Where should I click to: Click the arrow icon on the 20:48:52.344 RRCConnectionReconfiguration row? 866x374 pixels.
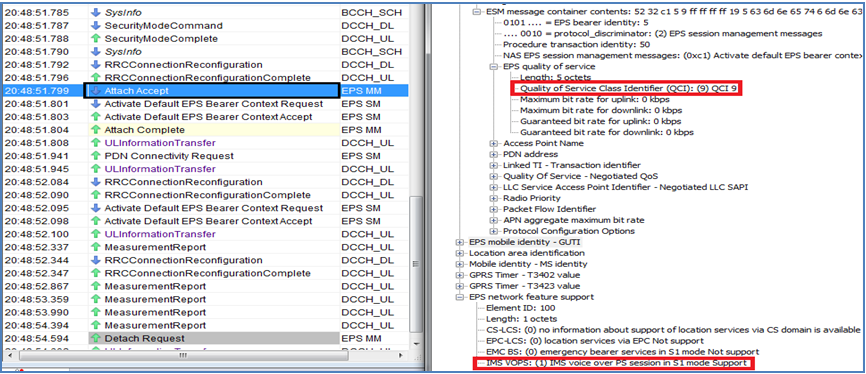tap(96, 260)
